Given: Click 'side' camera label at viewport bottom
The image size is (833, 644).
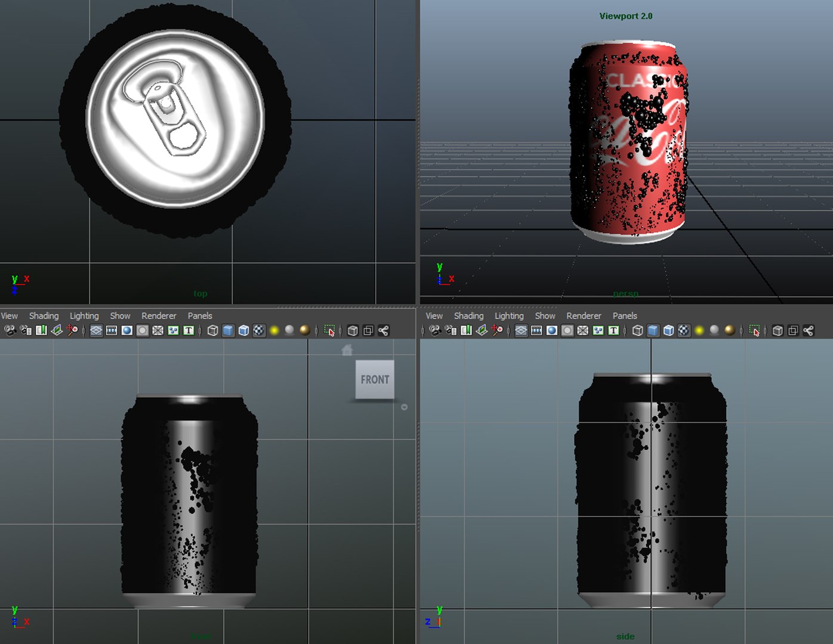Looking at the screenshot, I should pos(625,636).
